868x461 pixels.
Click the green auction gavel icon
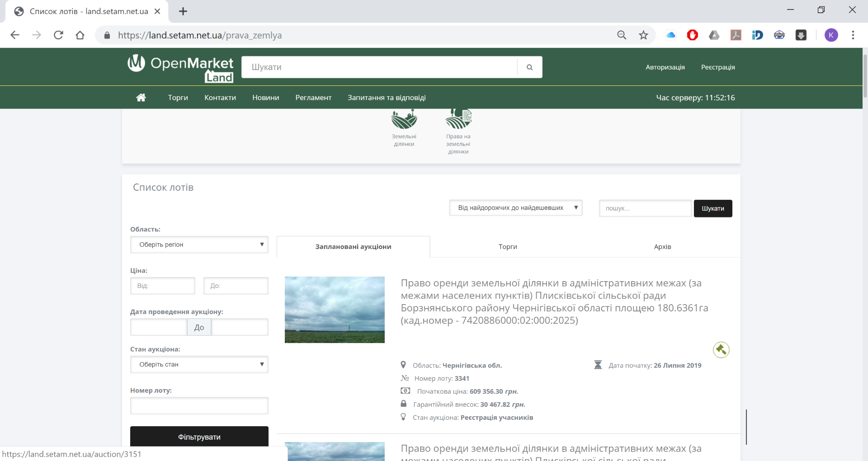721,350
